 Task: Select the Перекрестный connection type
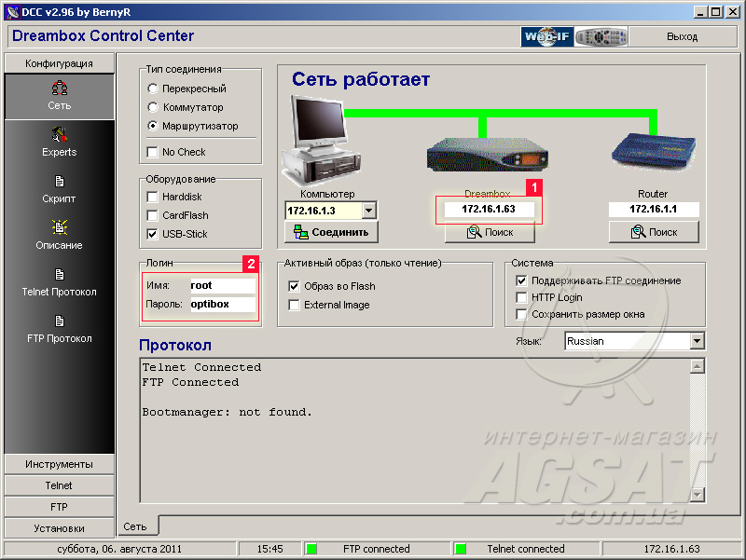pos(153,89)
